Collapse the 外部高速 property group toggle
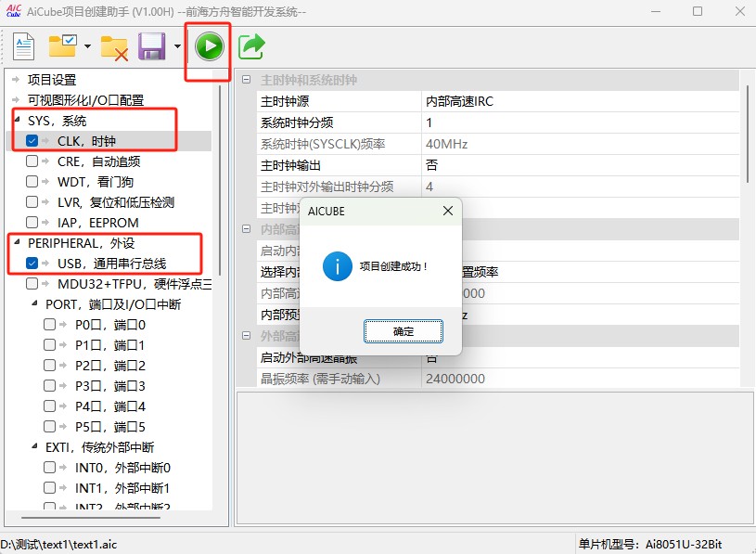The width and height of the screenshot is (756, 554). coord(247,336)
